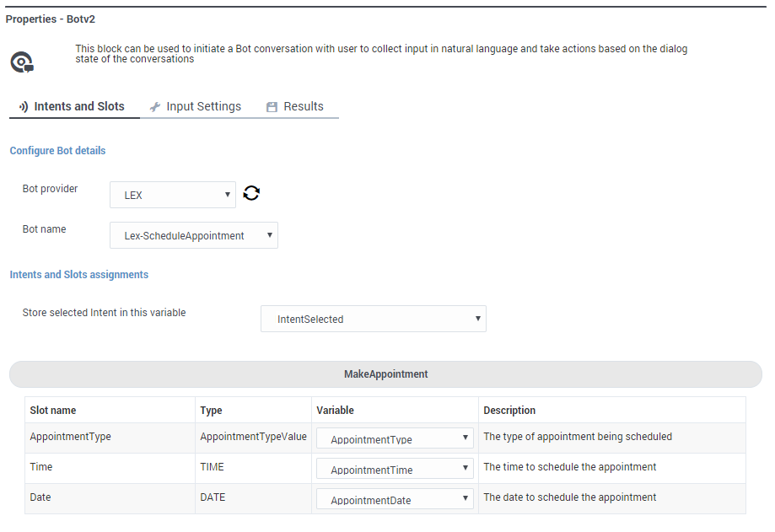Open the Bot name dropdown
Viewport: 775px width, 532px height.
194,236
